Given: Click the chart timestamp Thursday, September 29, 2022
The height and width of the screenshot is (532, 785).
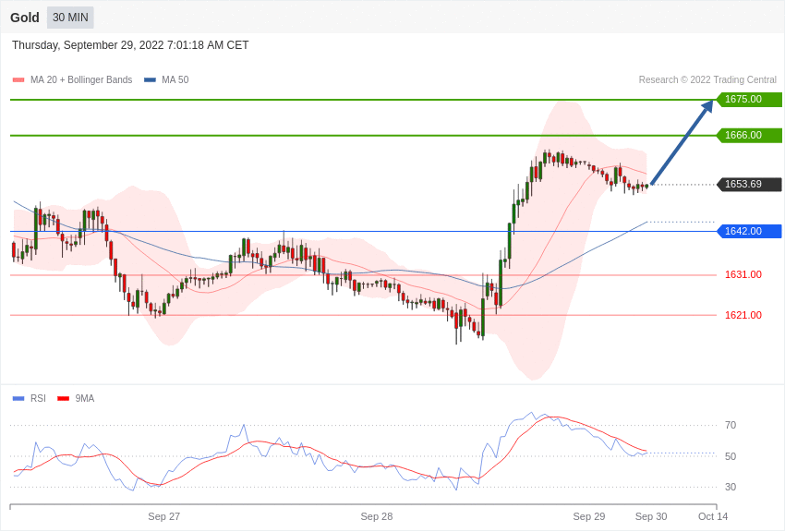Looking at the screenshot, I should coord(130,45).
